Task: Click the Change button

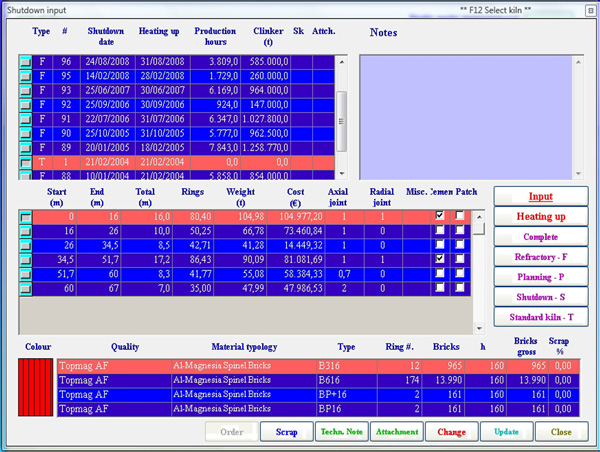Action: [452, 432]
